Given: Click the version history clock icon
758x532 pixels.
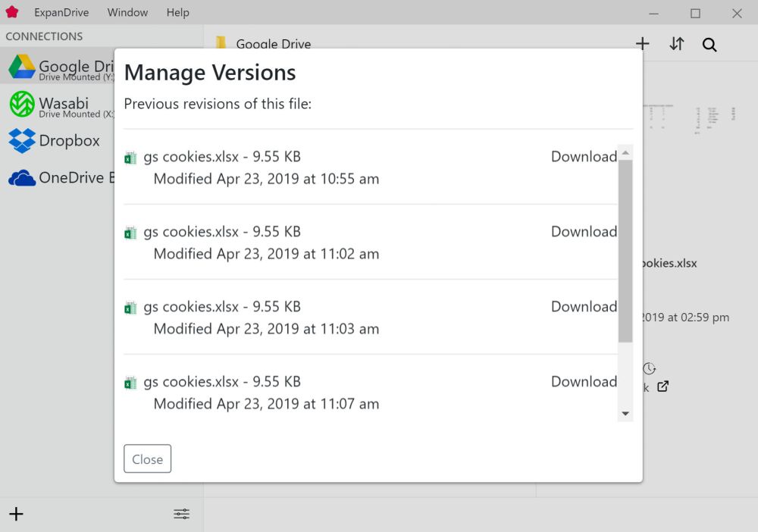Looking at the screenshot, I should click(650, 368).
